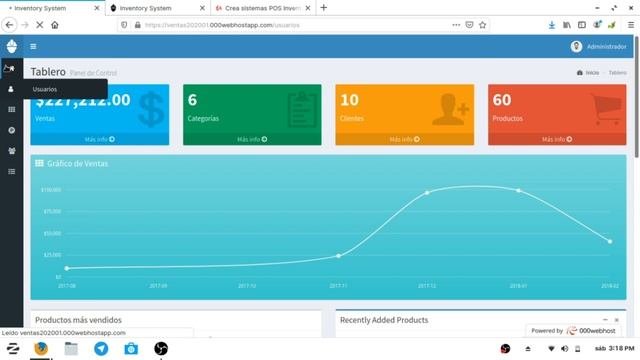
Task: Toggle the browser sidebar view
Action: pos(582,25)
